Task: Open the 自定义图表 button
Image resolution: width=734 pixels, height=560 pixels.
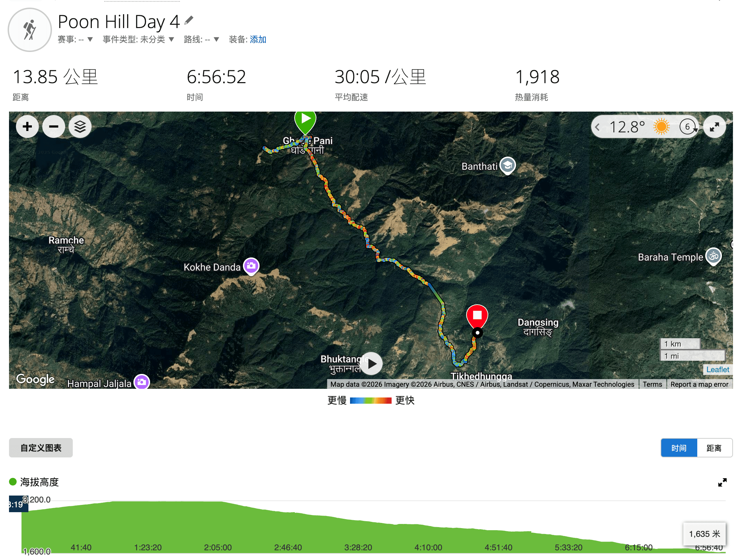Action: [41, 448]
